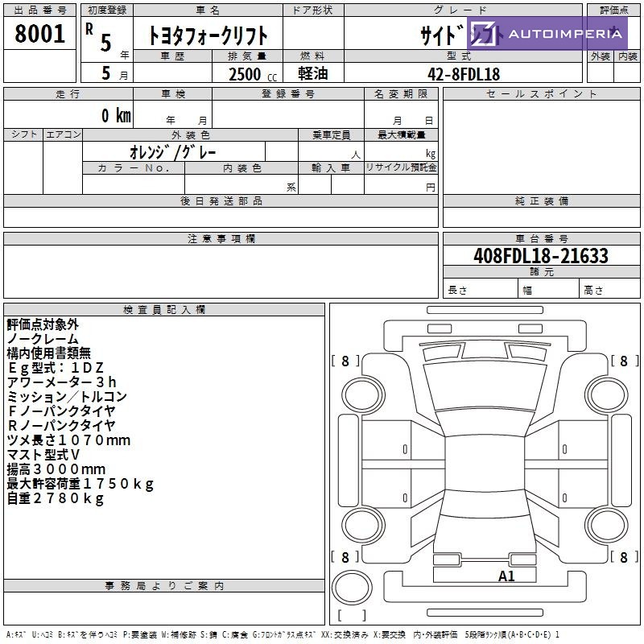Select the max load line "最大許容荷重1750kg"
This screenshot has width=644, height=644.
[x=80, y=484]
